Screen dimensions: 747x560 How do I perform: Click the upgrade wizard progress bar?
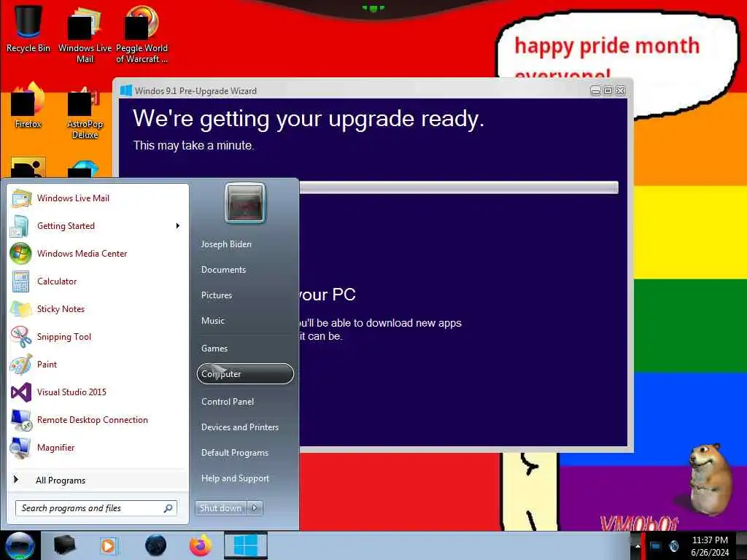[x=459, y=187]
